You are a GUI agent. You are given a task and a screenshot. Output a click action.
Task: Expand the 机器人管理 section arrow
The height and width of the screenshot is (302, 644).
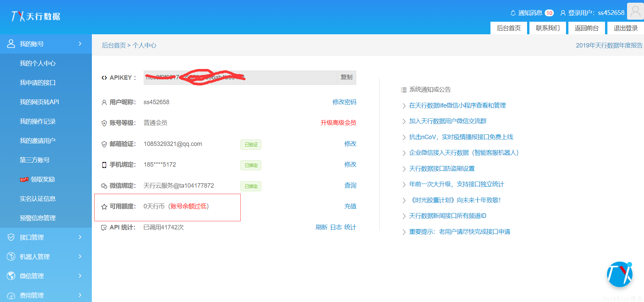click(80, 256)
